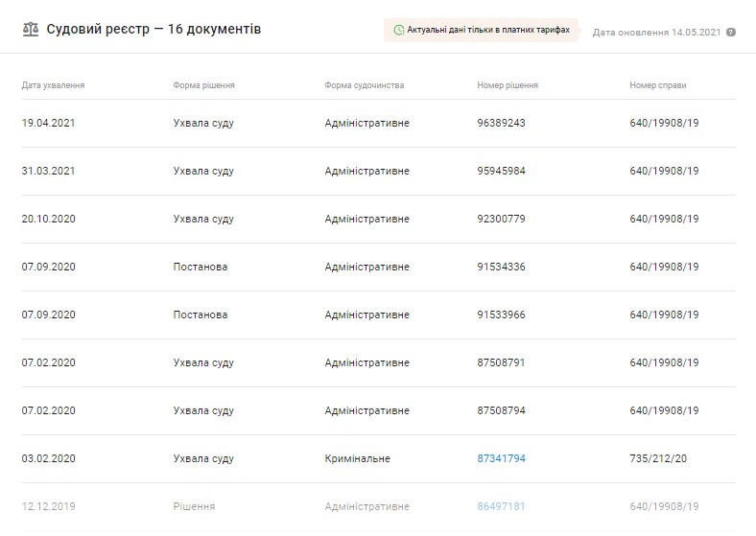Click the clock icon in the tariff badge
Screen dimensions: 756x536
398,31
